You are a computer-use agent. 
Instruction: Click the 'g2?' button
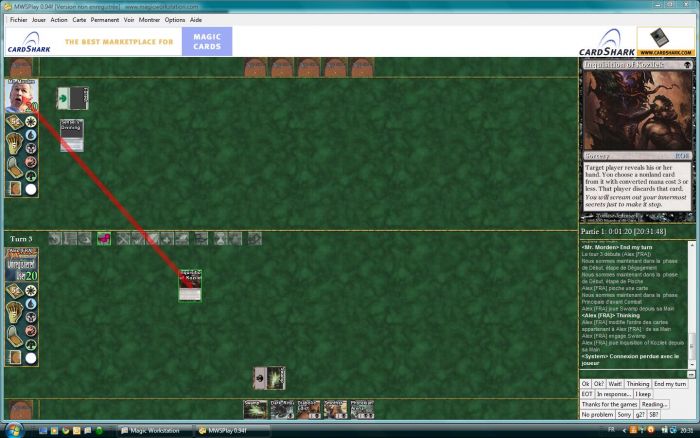coord(640,415)
